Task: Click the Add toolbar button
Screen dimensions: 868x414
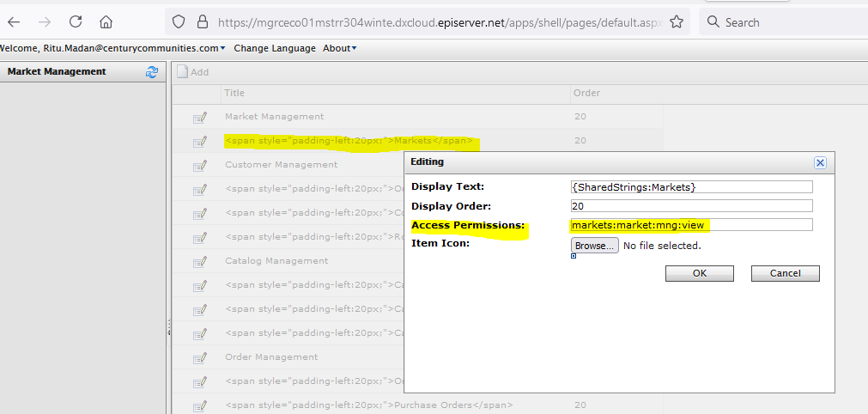Action: click(x=193, y=72)
